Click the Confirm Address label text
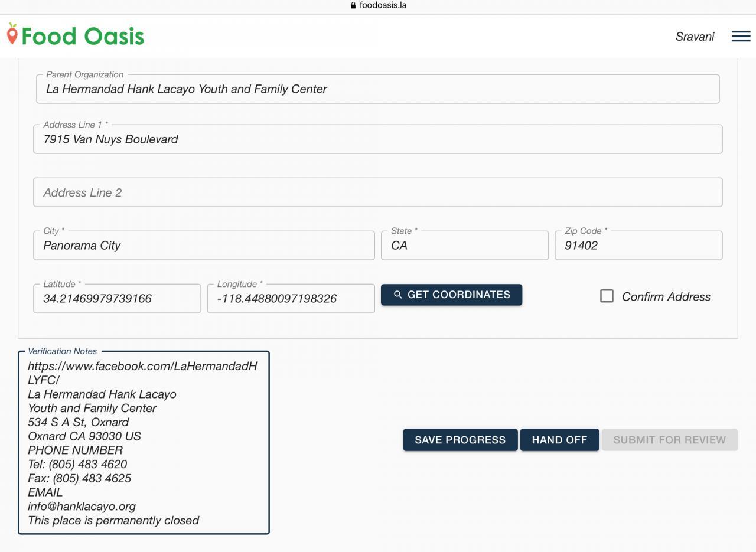Image resolution: width=756 pixels, height=552 pixels. (x=666, y=297)
